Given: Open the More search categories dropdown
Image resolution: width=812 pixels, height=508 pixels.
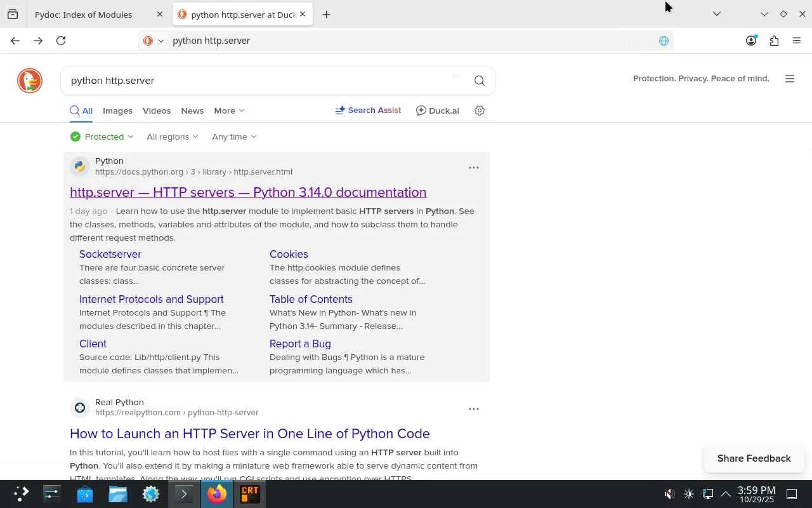Looking at the screenshot, I should [229, 110].
